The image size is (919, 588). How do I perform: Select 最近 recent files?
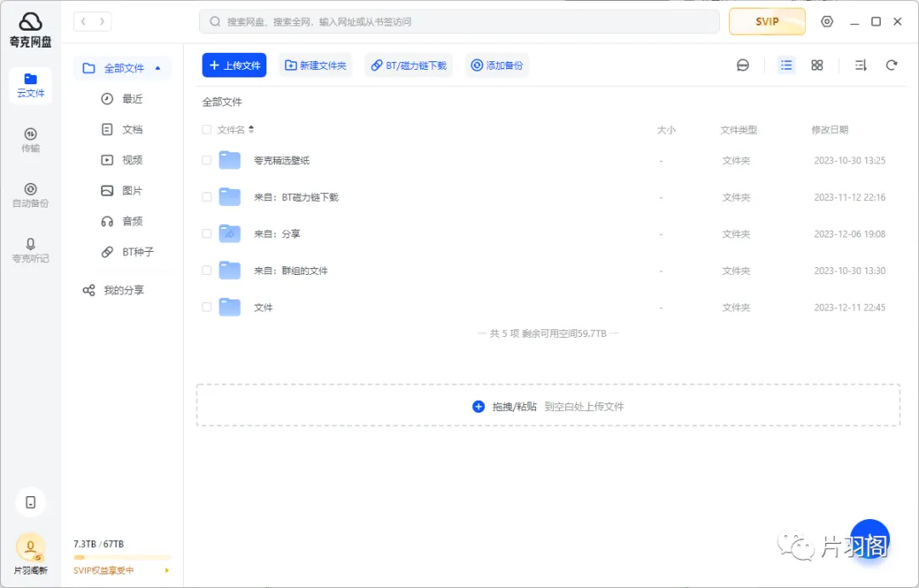[122, 99]
